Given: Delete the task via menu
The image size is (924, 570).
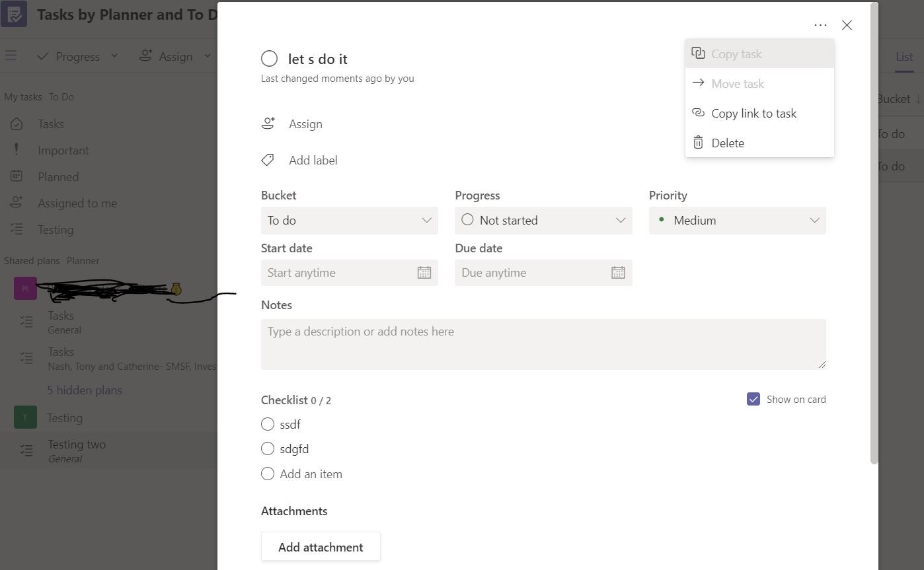Looking at the screenshot, I should click(x=759, y=143).
